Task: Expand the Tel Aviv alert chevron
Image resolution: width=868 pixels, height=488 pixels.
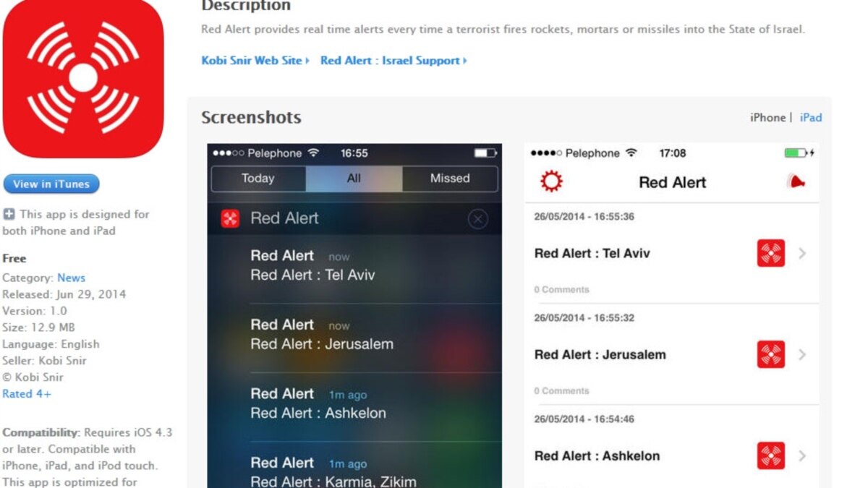Action: (x=802, y=253)
